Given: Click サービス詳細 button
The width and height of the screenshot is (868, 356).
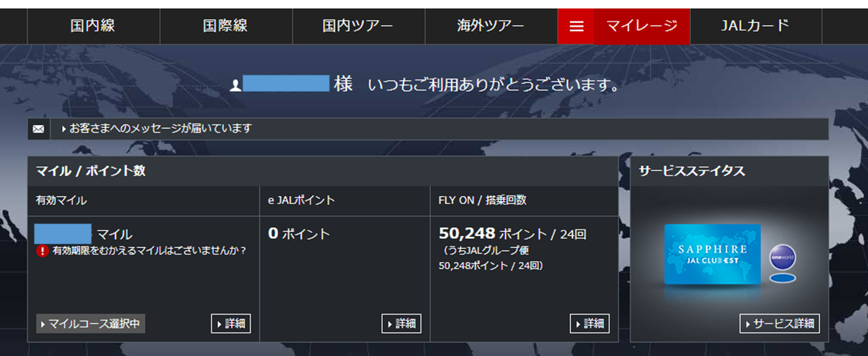Looking at the screenshot, I should pos(779,324).
